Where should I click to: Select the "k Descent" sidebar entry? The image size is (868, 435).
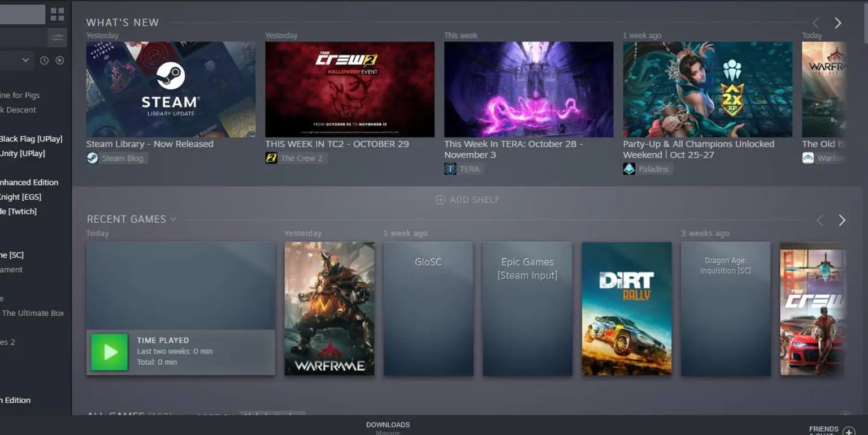(x=18, y=110)
